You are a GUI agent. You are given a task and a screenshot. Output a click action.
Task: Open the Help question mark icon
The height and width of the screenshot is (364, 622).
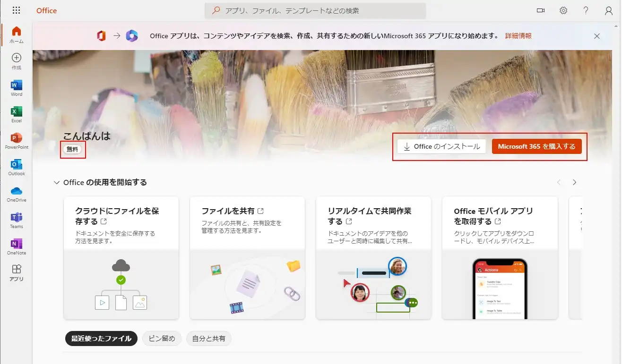point(586,10)
